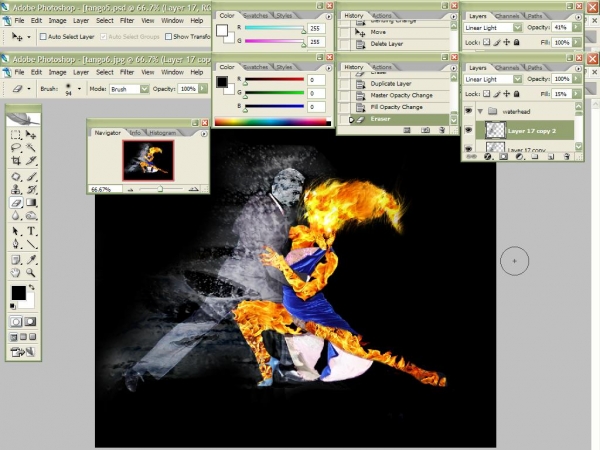Open eraser Mode Brush dropdown
600x450 pixels.
pyautogui.click(x=144, y=89)
